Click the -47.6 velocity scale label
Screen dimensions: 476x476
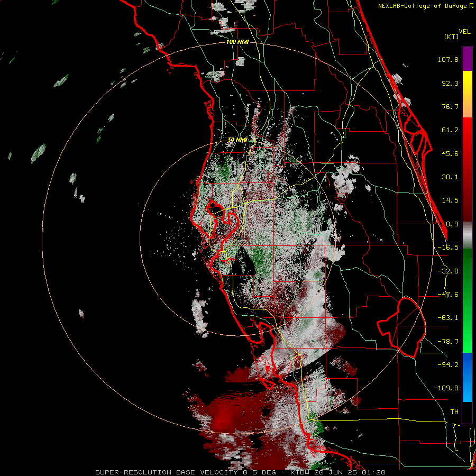pos(448,295)
